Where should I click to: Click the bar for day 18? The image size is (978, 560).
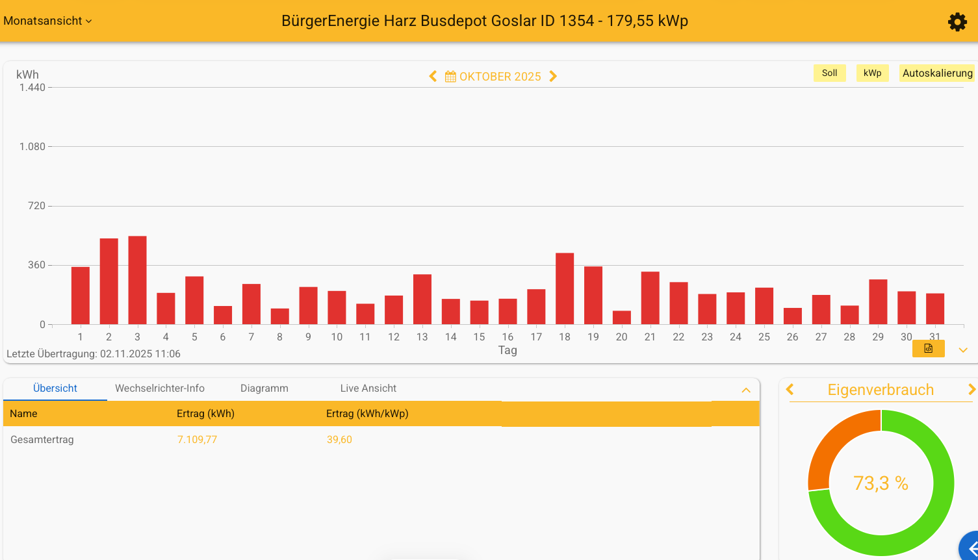tap(565, 289)
